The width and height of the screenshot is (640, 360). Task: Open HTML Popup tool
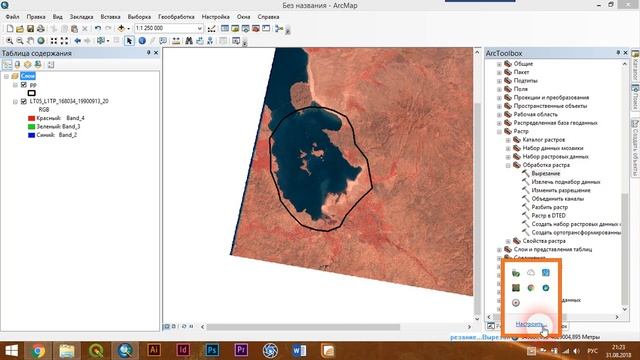[x=163, y=41]
